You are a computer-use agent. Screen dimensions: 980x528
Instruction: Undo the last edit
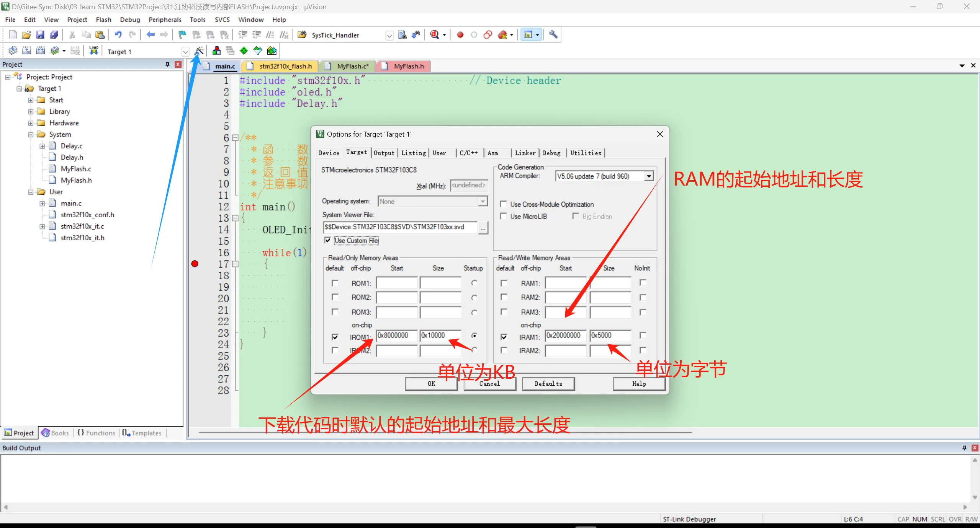pos(118,35)
